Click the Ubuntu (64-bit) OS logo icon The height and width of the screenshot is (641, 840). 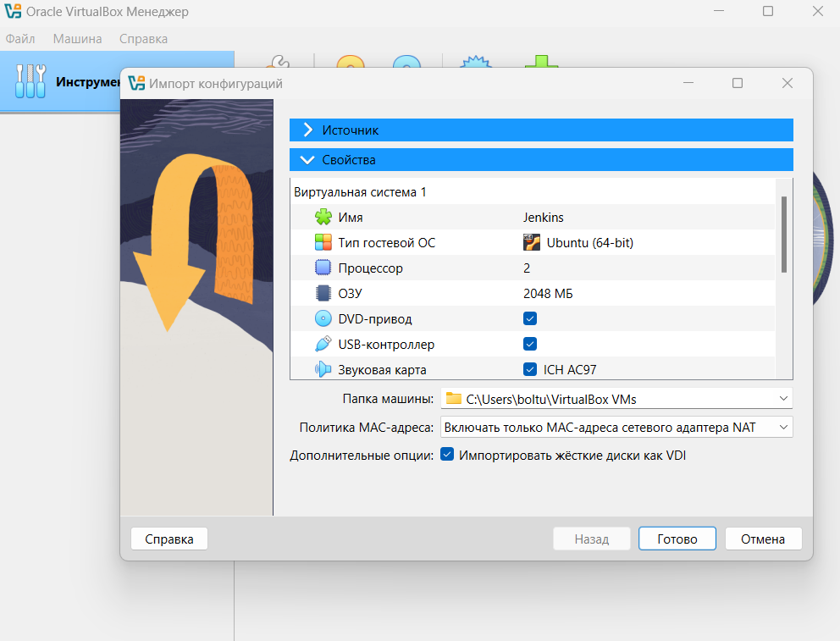[x=532, y=242]
